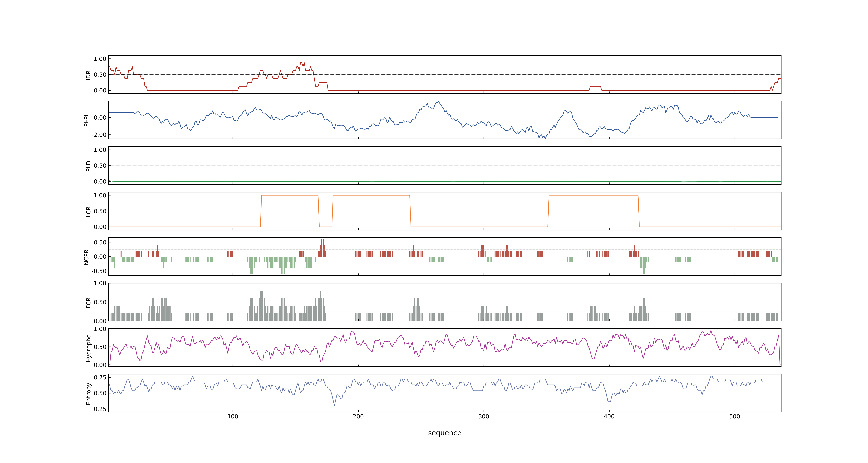Click the x-axis tick label 200
Screen dimensions: 868x463
[358, 416]
